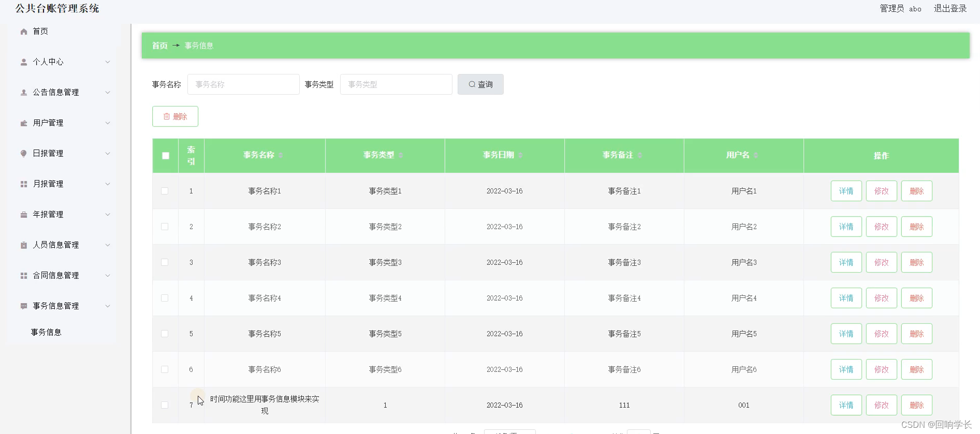Log out via 退出登录 link
Screen dimensions: 980x434
(950, 9)
